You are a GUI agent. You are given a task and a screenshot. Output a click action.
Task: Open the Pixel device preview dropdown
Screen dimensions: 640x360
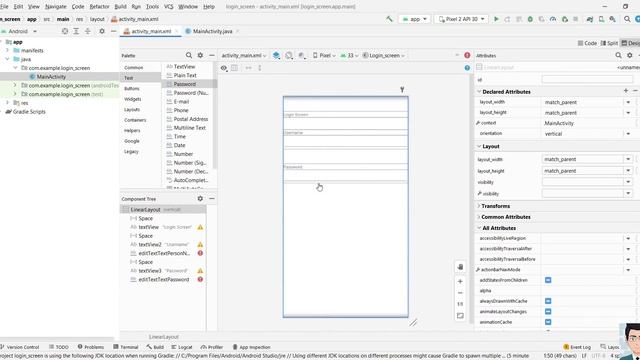coord(324,56)
